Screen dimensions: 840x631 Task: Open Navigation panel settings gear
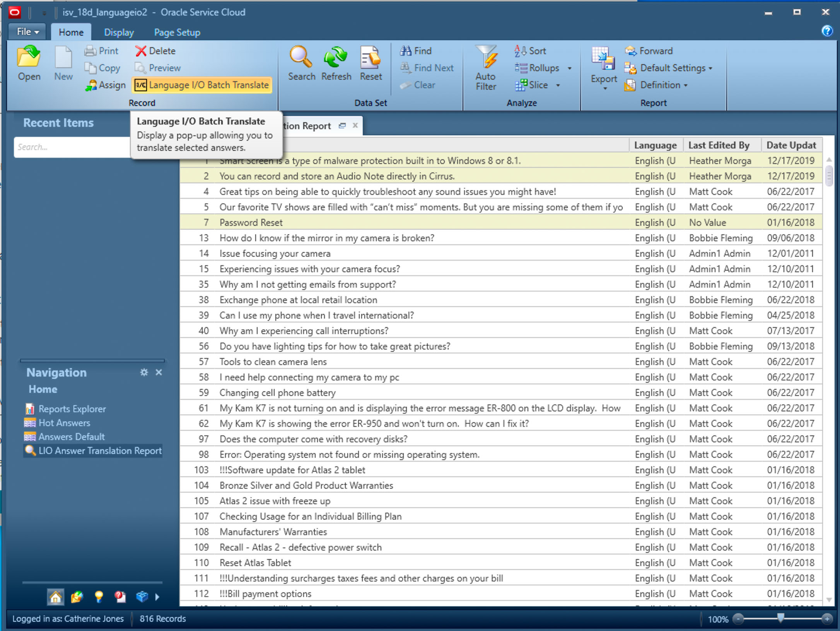tap(144, 372)
